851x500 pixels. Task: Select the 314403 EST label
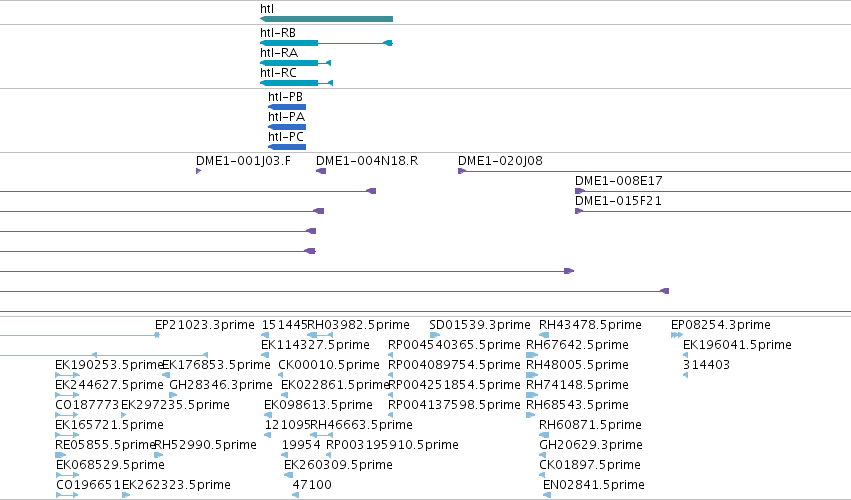706,365
